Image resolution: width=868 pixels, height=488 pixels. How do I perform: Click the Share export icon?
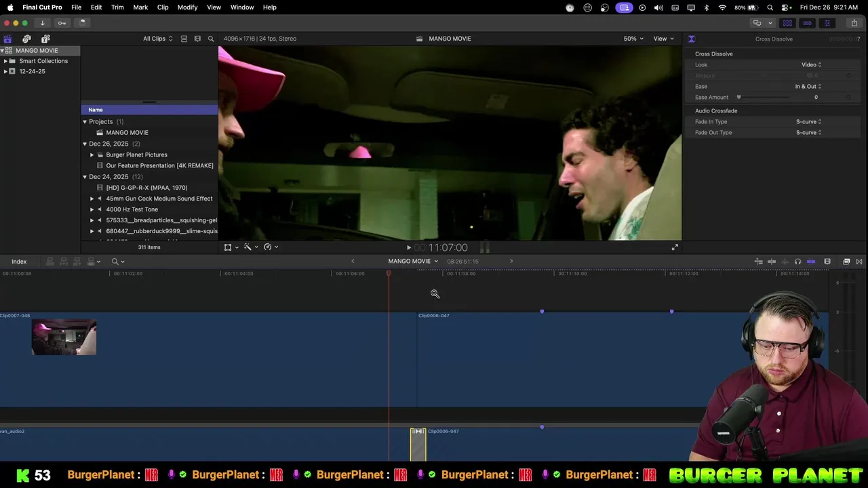[x=854, y=23]
